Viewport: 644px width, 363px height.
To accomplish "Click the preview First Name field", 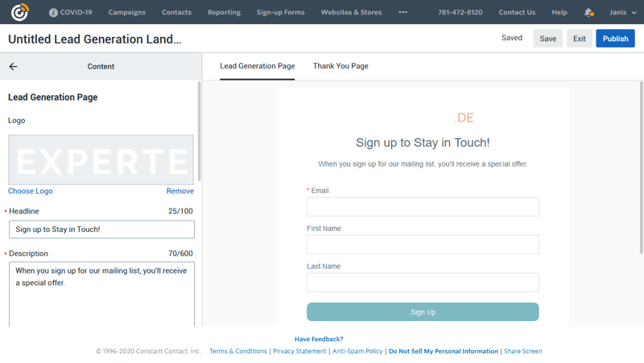I will (x=423, y=245).
